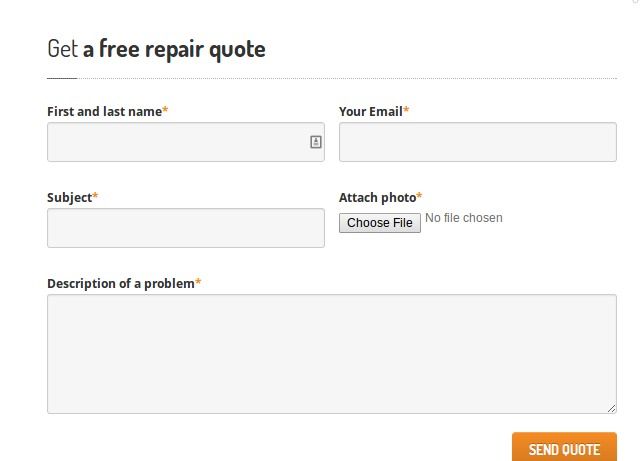Click the Attach photo label
The width and height of the screenshot is (642, 461).
[377, 198]
